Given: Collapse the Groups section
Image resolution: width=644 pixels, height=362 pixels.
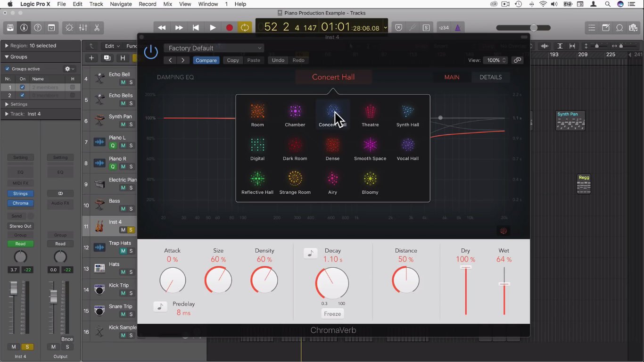Looking at the screenshot, I should coord(7,57).
